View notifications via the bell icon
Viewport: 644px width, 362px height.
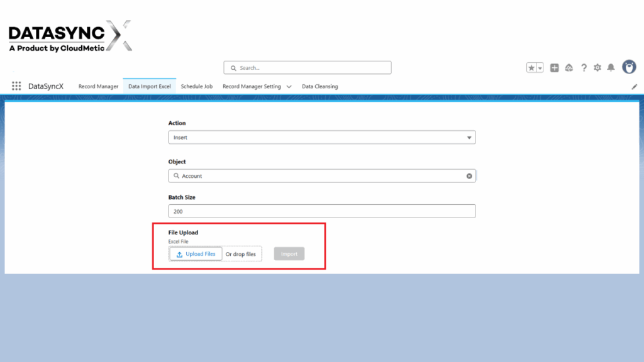(x=611, y=68)
